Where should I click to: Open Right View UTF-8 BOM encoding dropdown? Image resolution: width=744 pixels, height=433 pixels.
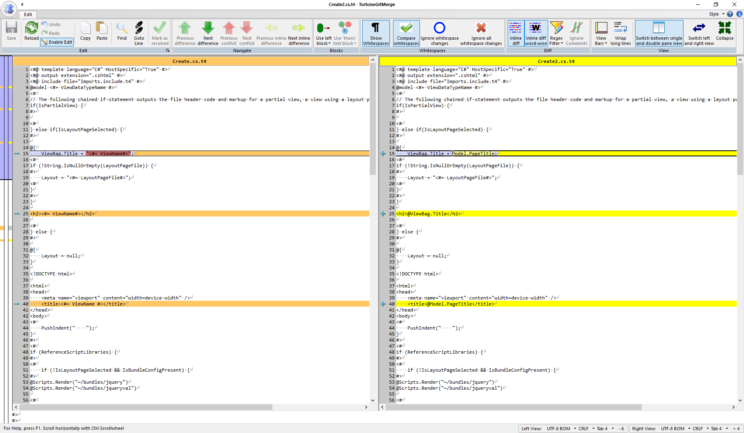pos(674,428)
